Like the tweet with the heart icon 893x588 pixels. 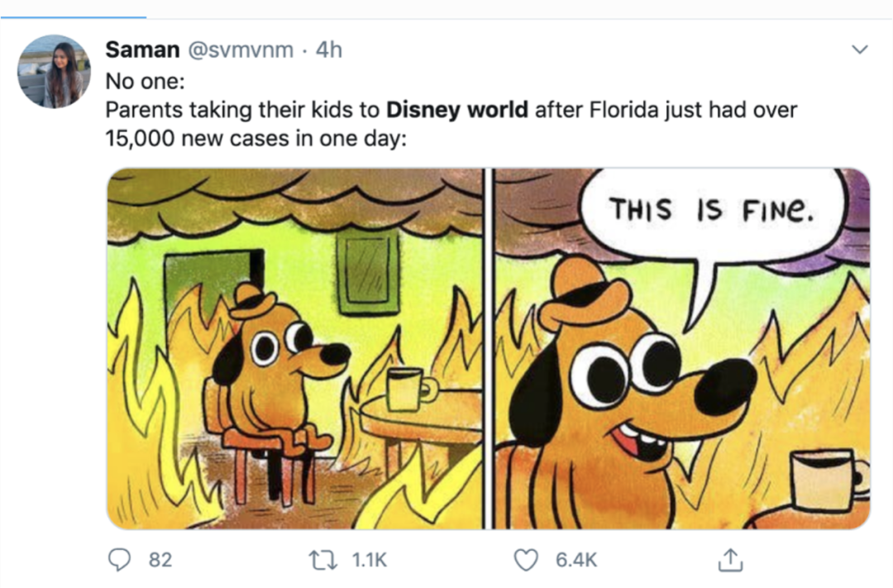tap(526, 560)
